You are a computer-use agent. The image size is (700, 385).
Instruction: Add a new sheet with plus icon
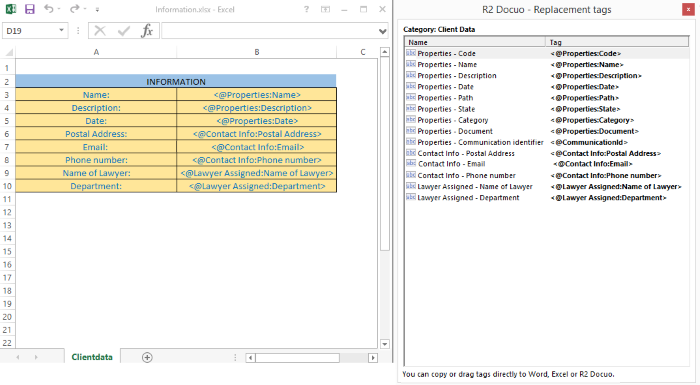point(147,357)
